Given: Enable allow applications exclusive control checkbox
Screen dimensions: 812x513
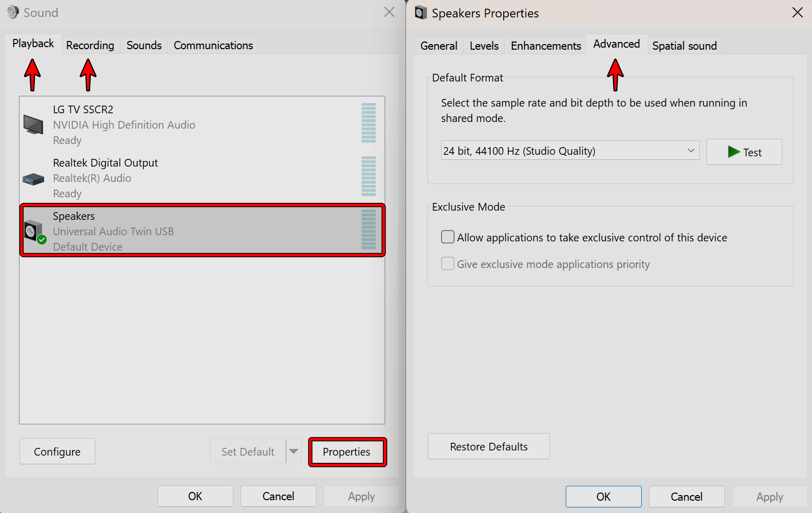Looking at the screenshot, I should click(448, 237).
